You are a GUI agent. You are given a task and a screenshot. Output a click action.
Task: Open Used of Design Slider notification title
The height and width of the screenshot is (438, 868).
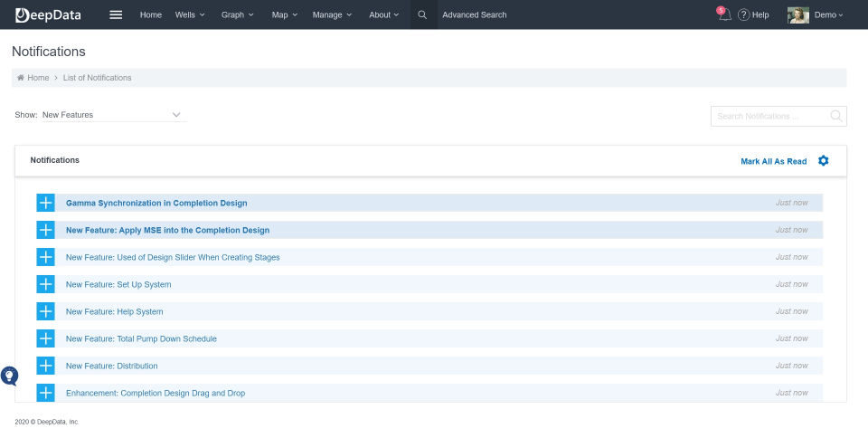(173, 257)
